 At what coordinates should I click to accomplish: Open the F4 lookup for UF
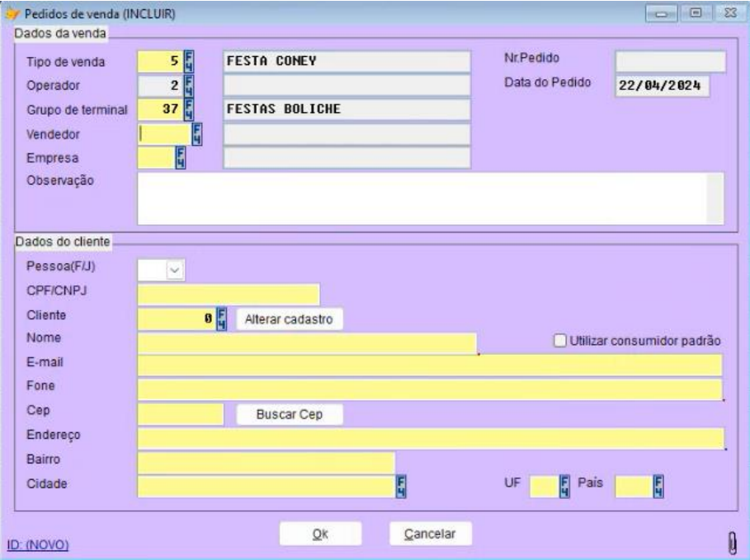(564, 486)
